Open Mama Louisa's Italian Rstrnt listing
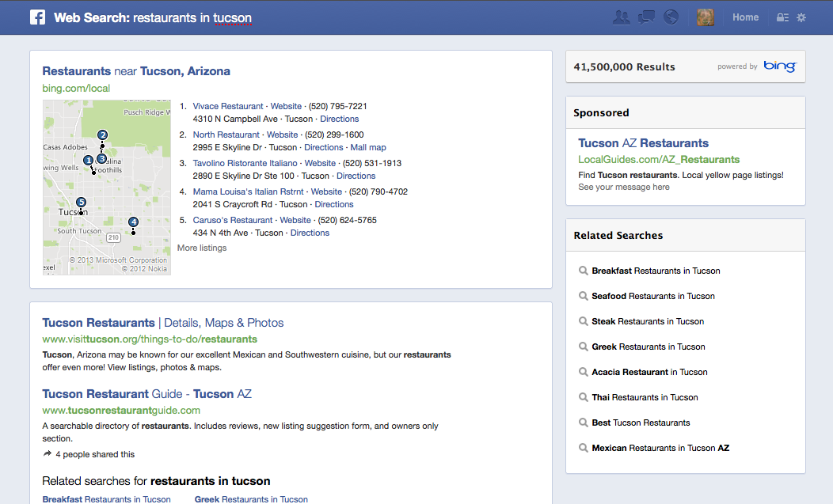The width and height of the screenshot is (833, 504). (248, 191)
